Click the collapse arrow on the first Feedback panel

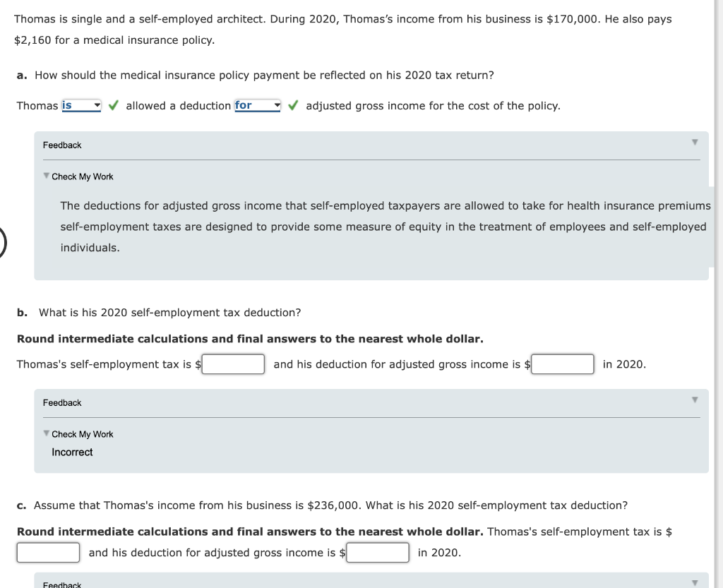pyautogui.click(x=695, y=142)
